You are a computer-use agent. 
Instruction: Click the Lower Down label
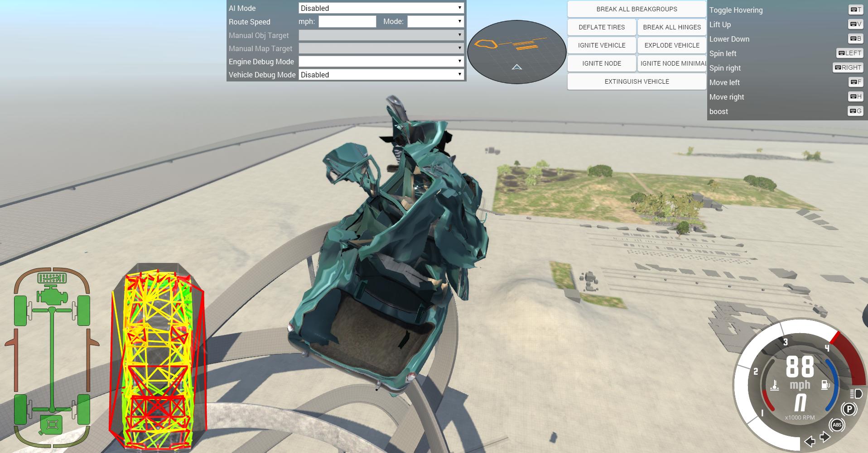pyautogui.click(x=729, y=39)
